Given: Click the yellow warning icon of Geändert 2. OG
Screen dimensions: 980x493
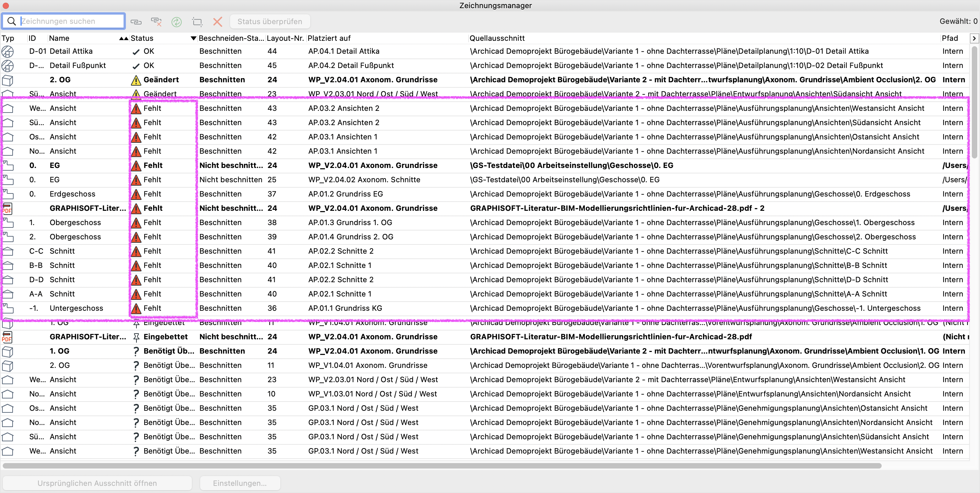Looking at the screenshot, I should pyautogui.click(x=136, y=80).
